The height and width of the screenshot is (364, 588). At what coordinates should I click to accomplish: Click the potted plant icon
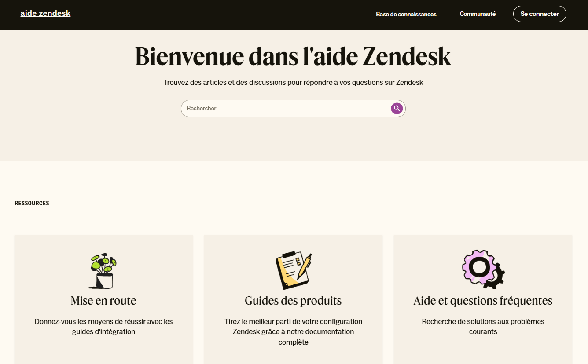103,271
